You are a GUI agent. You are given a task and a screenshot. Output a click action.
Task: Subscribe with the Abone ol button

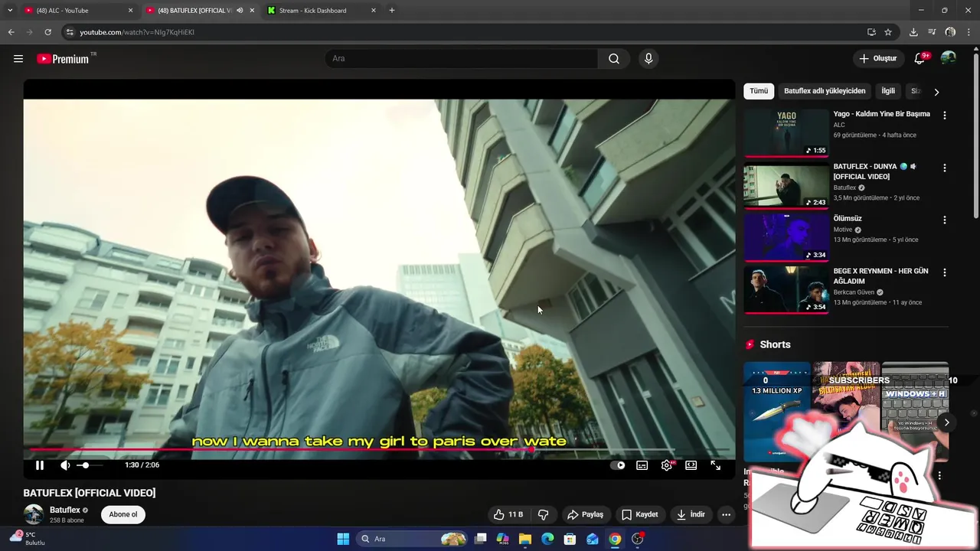123,515
